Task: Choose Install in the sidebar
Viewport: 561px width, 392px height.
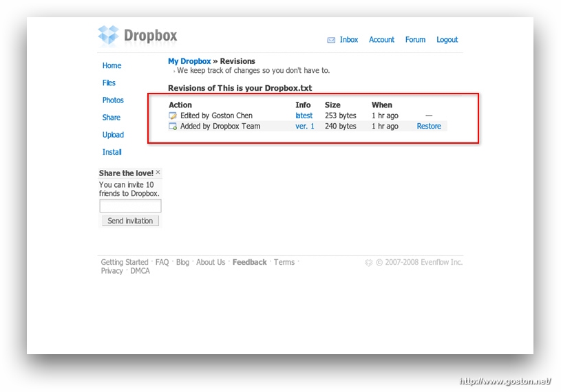Action: (x=112, y=152)
